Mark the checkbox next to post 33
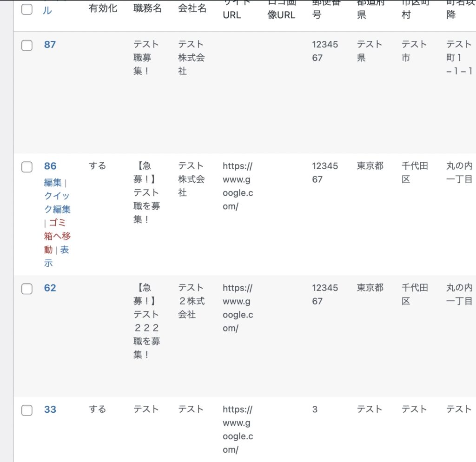This screenshot has width=476, height=462. [x=27, y=410]
